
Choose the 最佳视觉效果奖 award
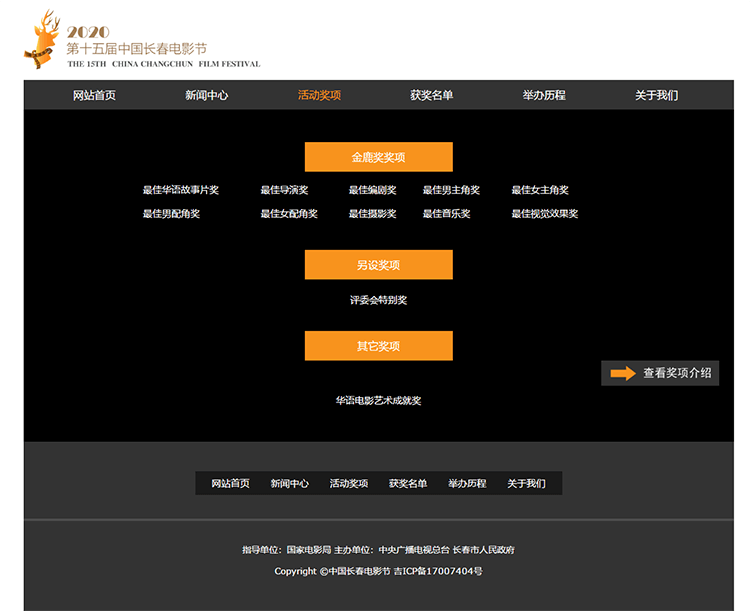coord(545,214)
